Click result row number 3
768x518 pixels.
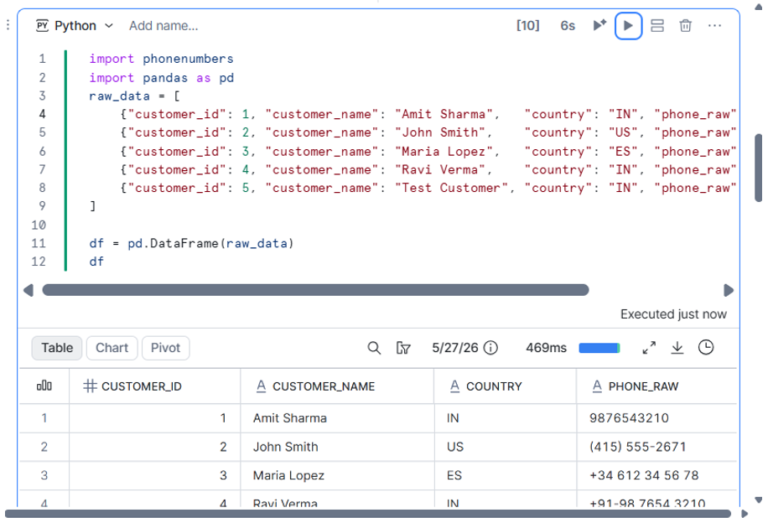click(x=44, y=475)
